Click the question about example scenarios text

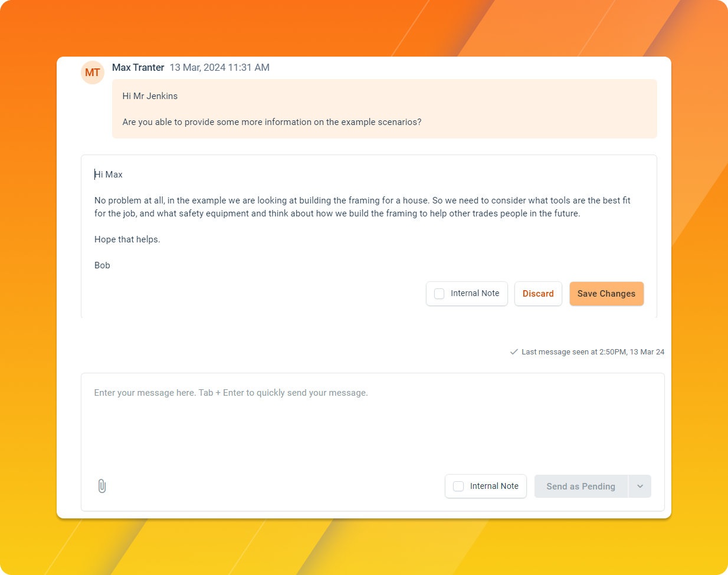pos(272,122)
